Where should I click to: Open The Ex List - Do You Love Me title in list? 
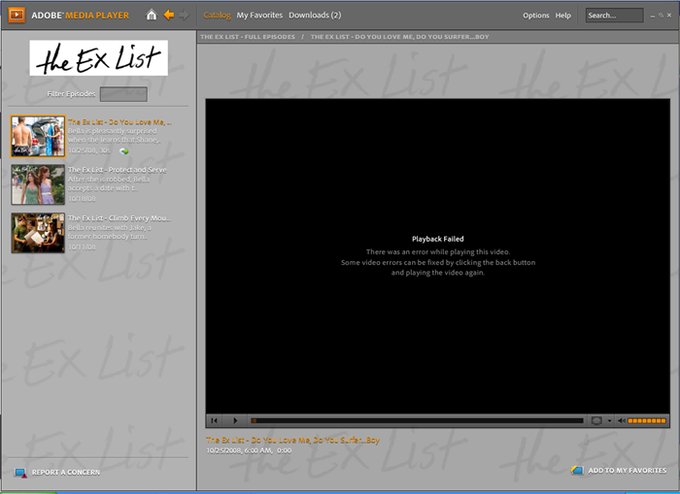tap(120, 122)
